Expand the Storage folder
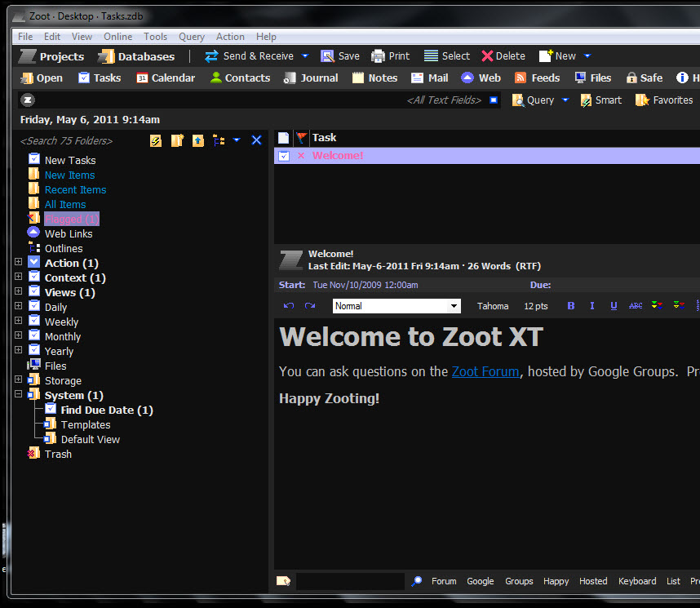 (x=18, y=379)
